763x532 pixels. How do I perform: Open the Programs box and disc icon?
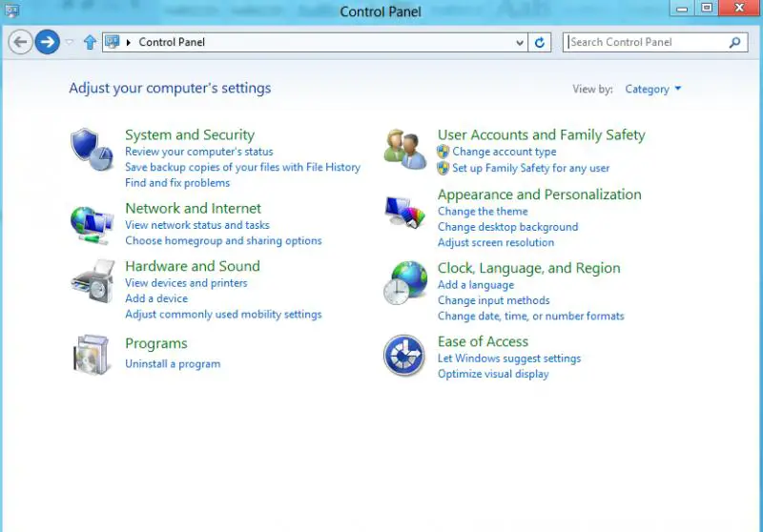pyautogui.click(x=91, y=355)
